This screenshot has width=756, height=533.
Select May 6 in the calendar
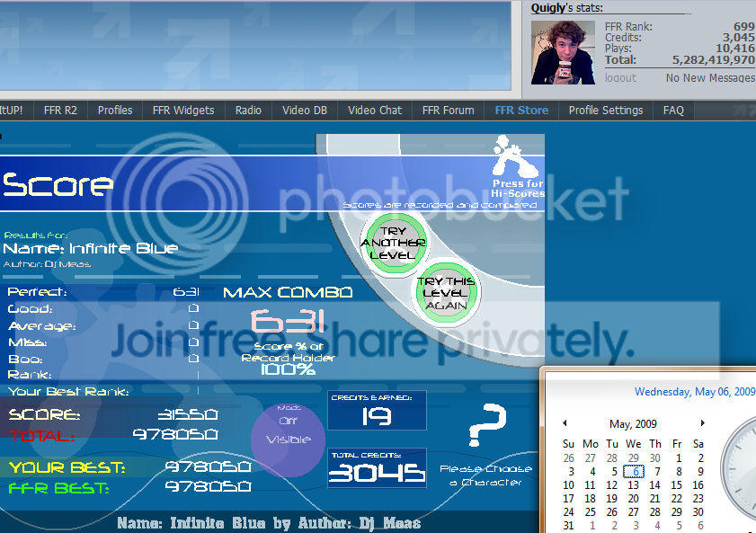(x=634, y=471)
